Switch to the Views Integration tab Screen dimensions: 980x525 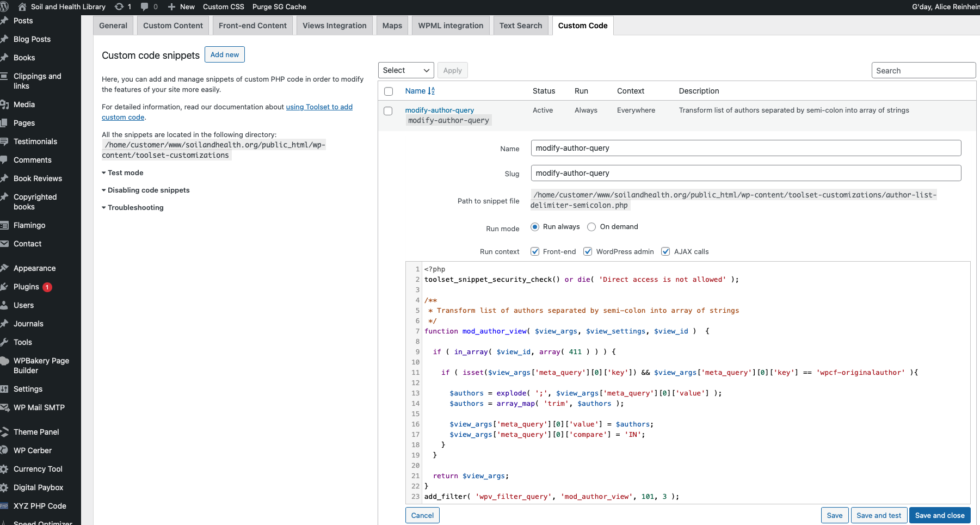point(334,26)
